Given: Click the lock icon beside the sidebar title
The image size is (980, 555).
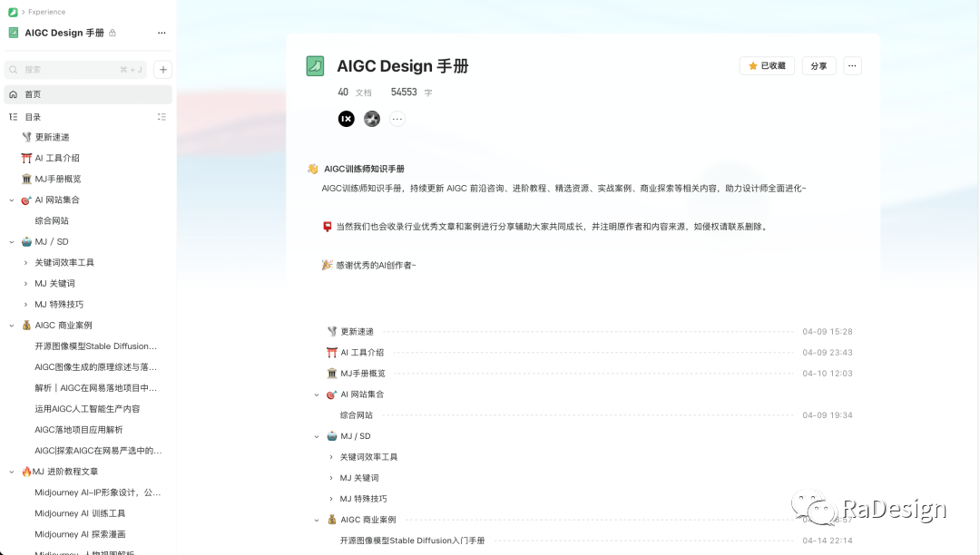Looking at the screenshot, I should click(x=113, y=33).
